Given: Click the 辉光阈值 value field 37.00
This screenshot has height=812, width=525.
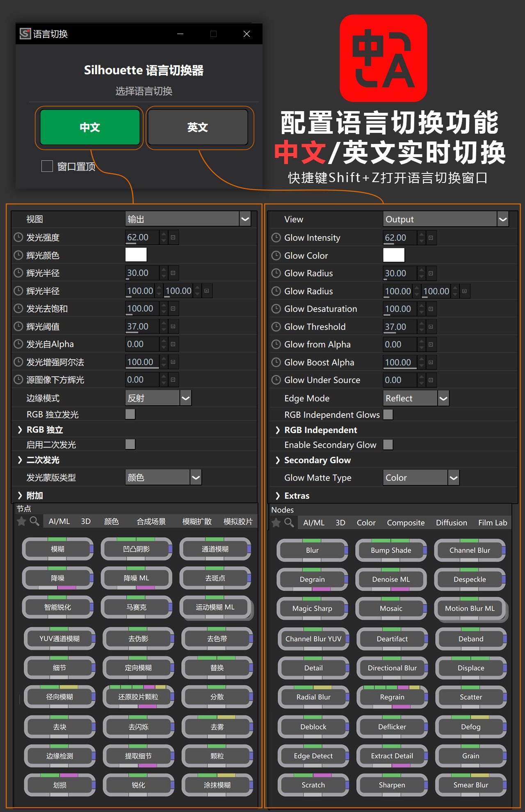Looking at the screenshot, I should pyautogui.click(x=142, y=326).
